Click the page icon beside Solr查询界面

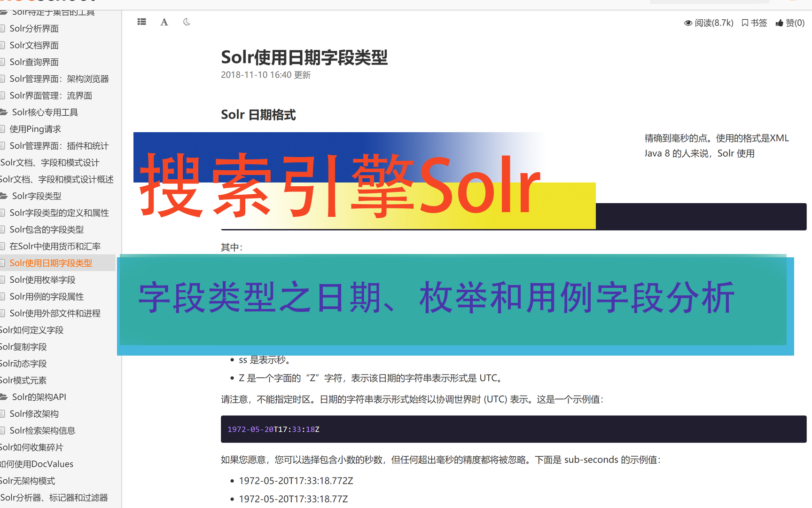click(2, 62)
